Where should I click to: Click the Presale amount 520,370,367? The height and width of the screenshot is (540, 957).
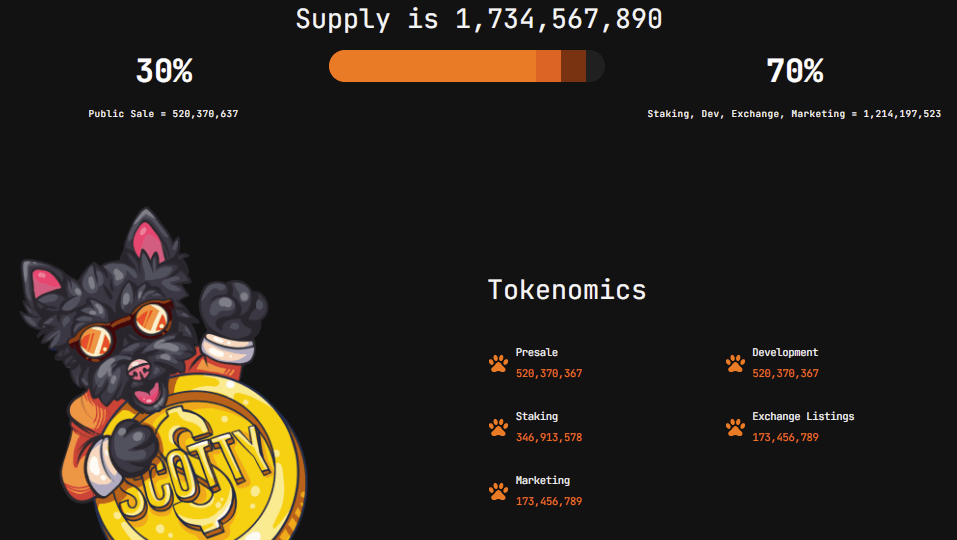point(549,373)
